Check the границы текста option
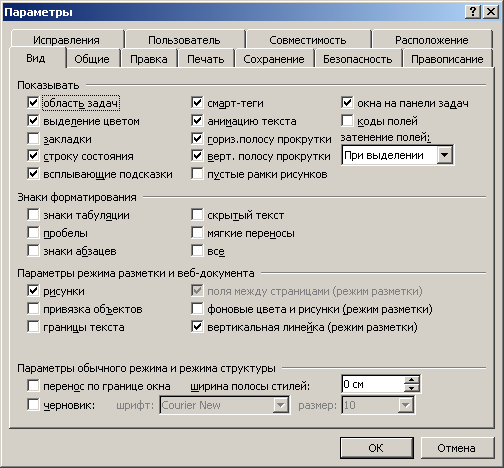The image size is (504, 468). [33, 326]
